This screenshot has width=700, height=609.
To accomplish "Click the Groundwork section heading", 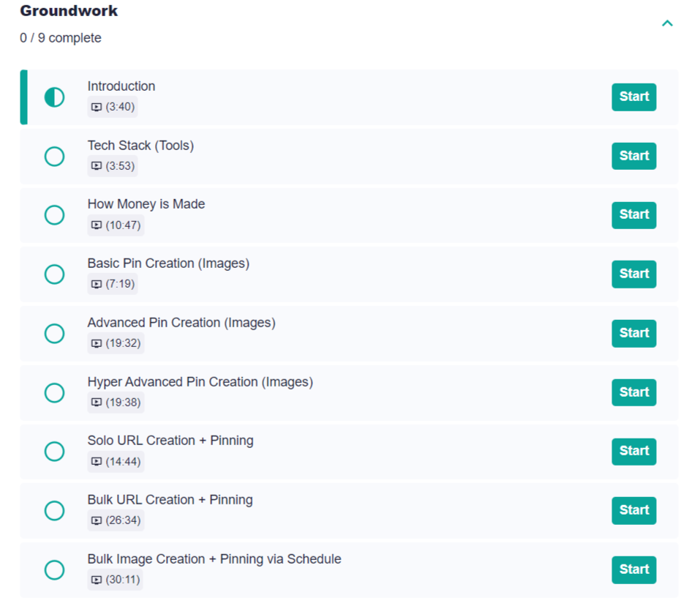I will [69, 11].
